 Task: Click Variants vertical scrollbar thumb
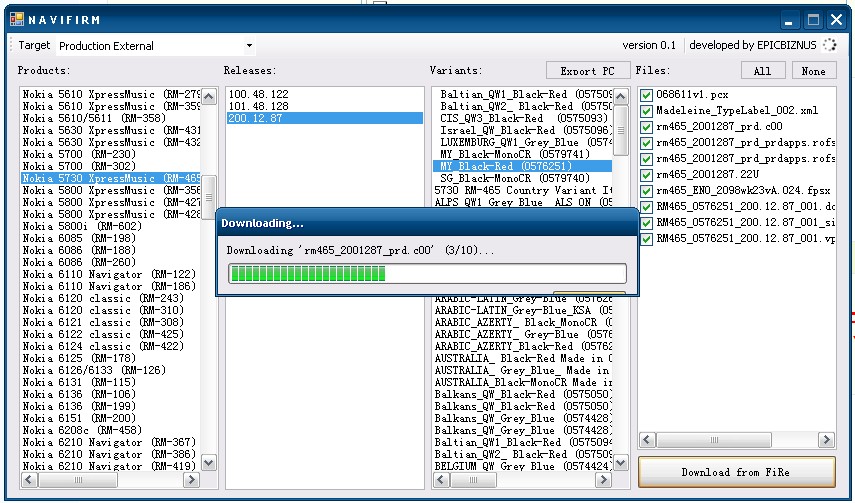[x=621, y=130]
